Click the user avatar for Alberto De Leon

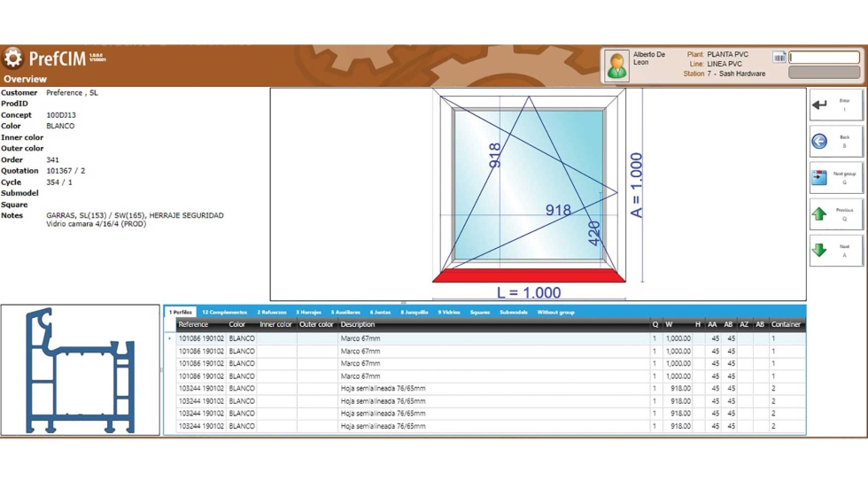tap(617, 66)
